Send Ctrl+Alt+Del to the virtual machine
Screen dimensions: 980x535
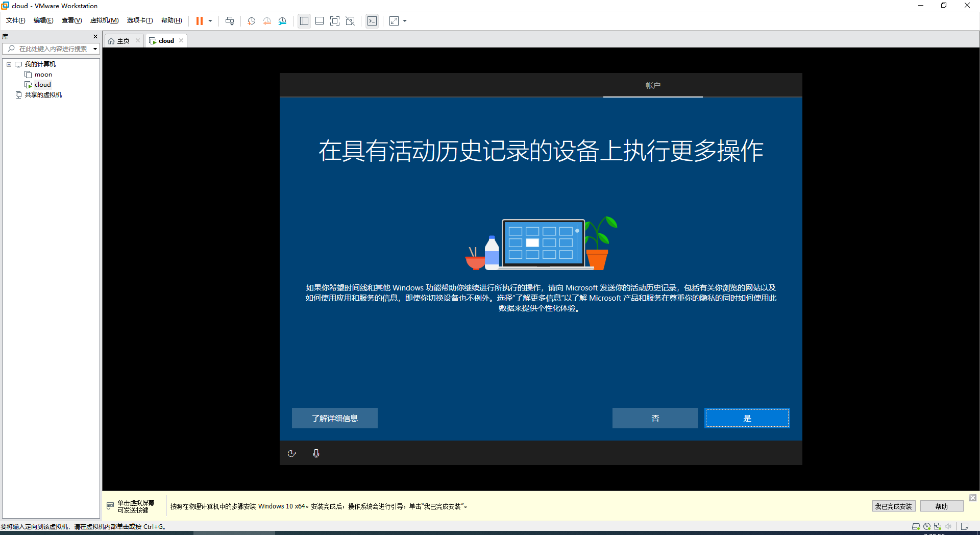pos(230,21)
